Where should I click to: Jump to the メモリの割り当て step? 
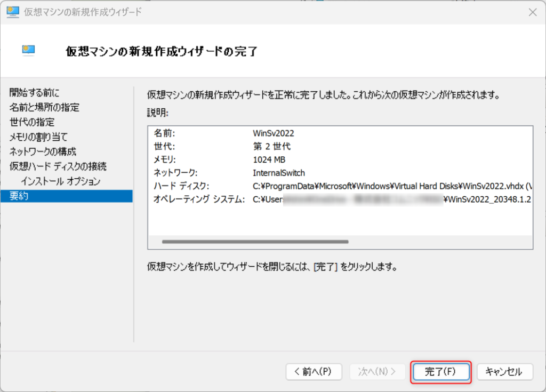[x=38, y=137]
